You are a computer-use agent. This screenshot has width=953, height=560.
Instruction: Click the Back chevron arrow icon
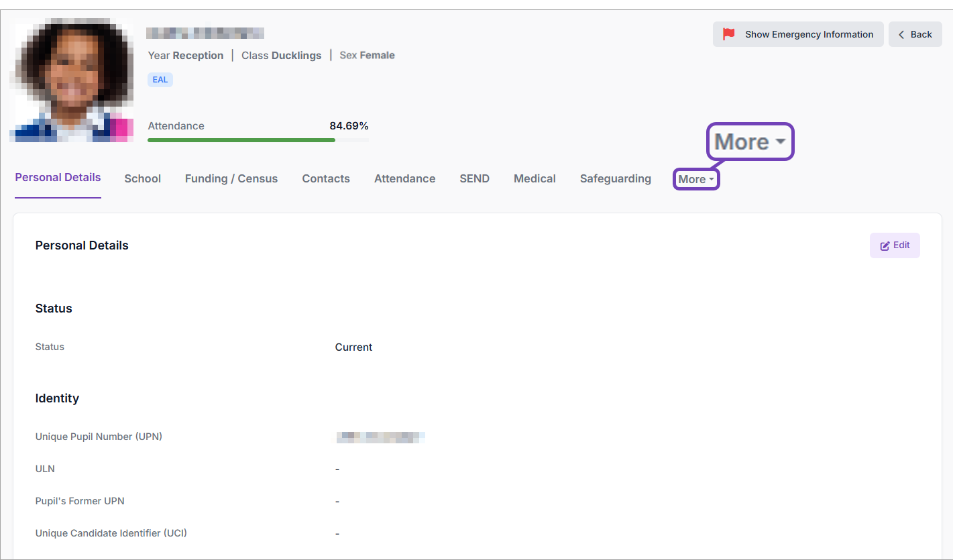(902, 35)
